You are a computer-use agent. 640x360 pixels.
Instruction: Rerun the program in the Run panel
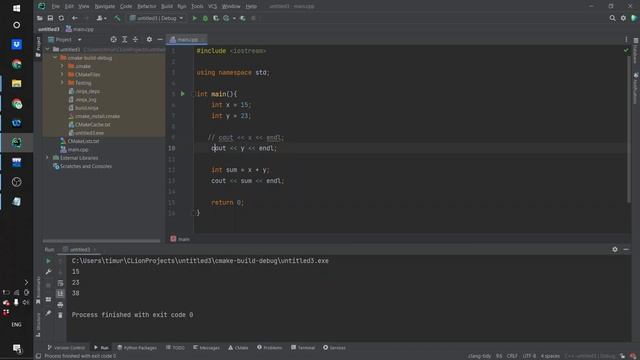pyautogui.click(x=48, y=261)
